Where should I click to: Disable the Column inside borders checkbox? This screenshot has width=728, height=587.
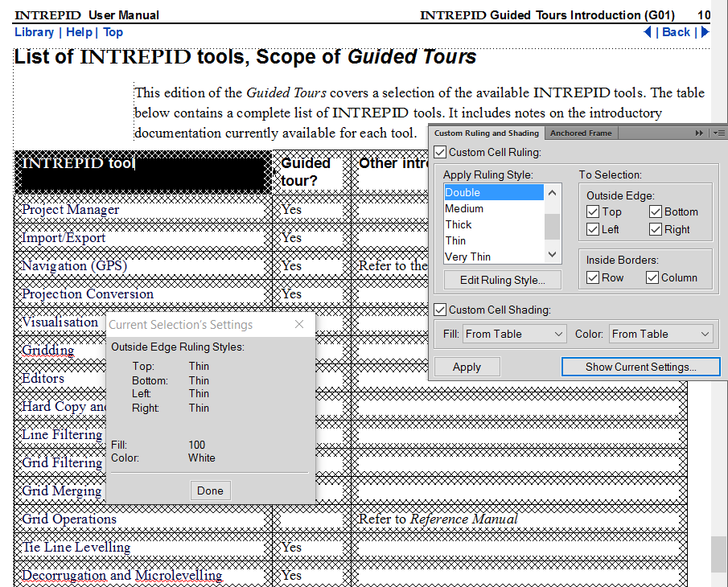pyautogui.click(x=652, y=277)
